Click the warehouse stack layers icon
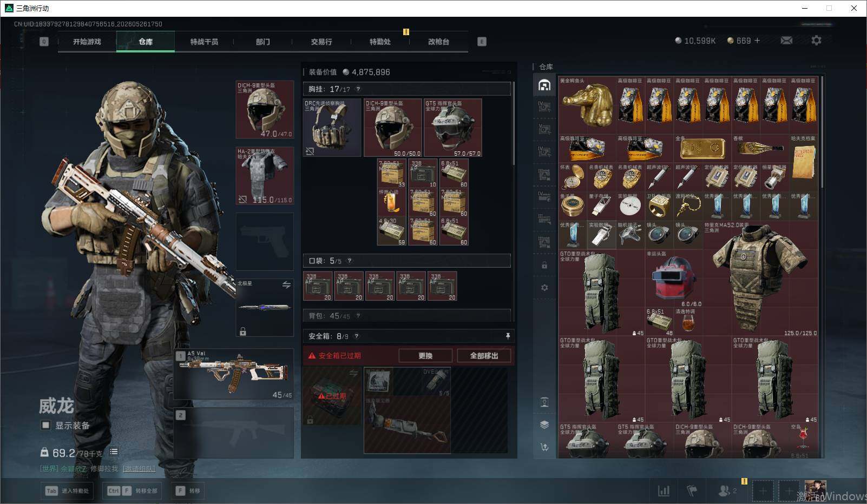The height and width of the screenshot is (504, 867). click(544, 425)
